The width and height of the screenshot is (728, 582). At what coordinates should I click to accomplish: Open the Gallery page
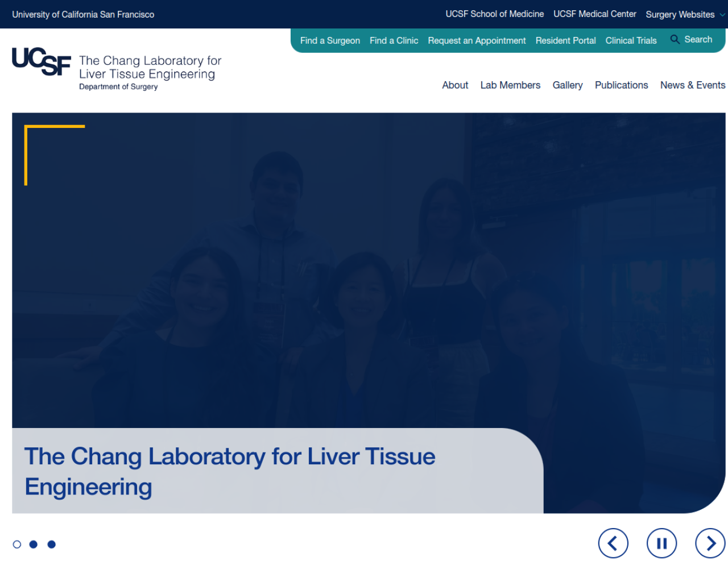tap(568, 85)
